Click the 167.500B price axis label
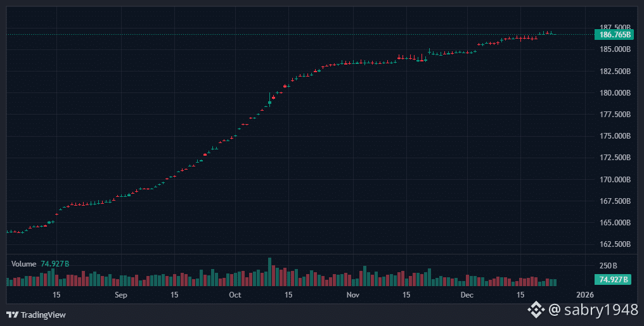 coord(615,201)
